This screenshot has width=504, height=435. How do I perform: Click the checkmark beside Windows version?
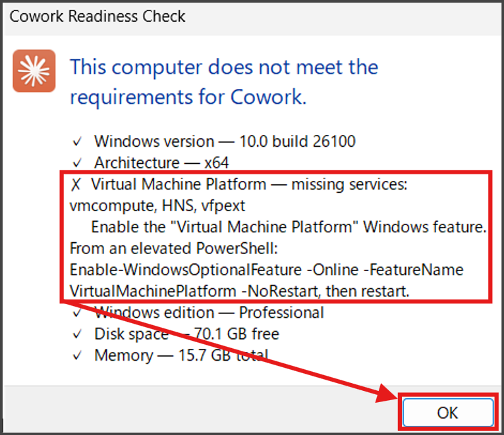[x=78, y=141]
